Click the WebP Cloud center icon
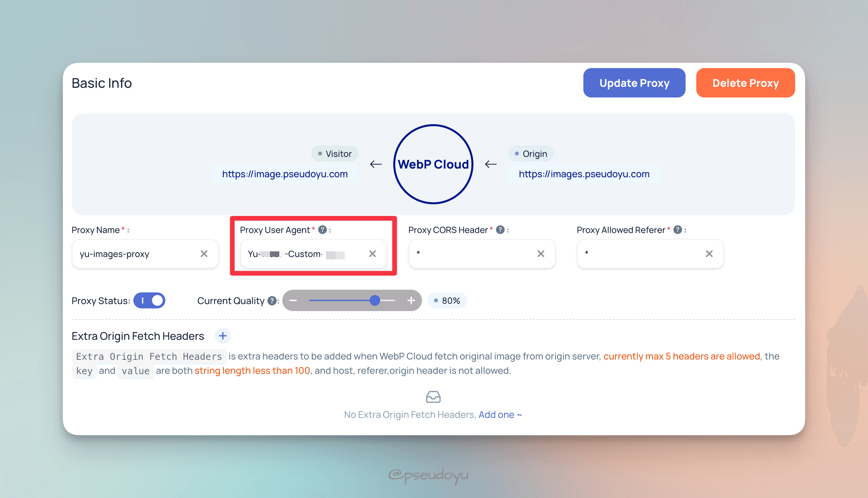Image resolution: width=868 pixels, height=498 pixels. [x=435, y=164]
